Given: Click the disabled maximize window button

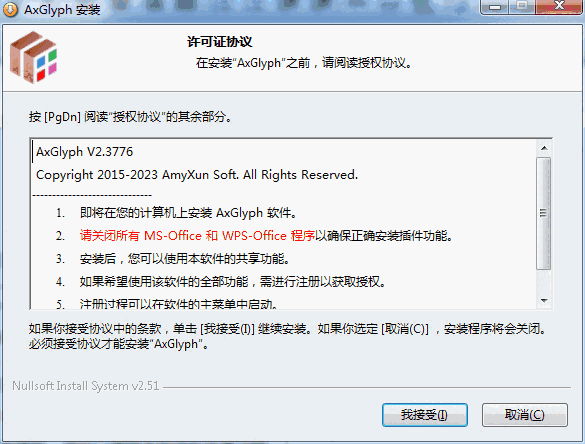Looking at the screenshot, I should [522, 6].
